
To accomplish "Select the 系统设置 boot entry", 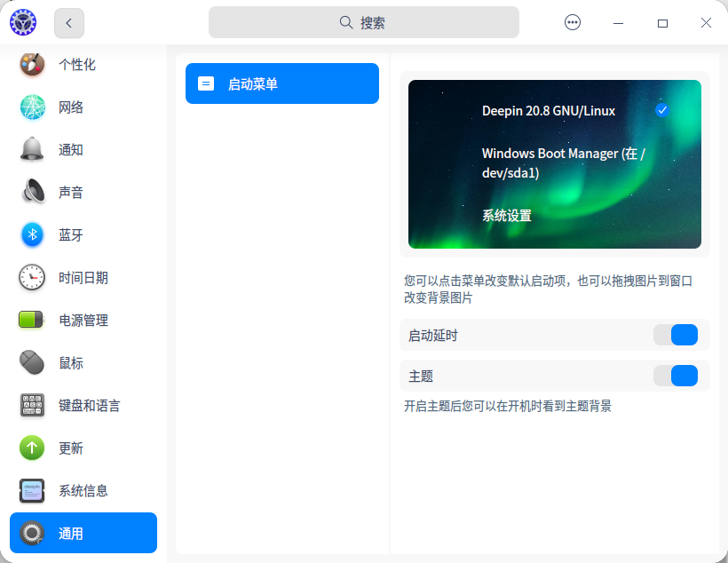I will pyautogui.click(x=507, y=216).
